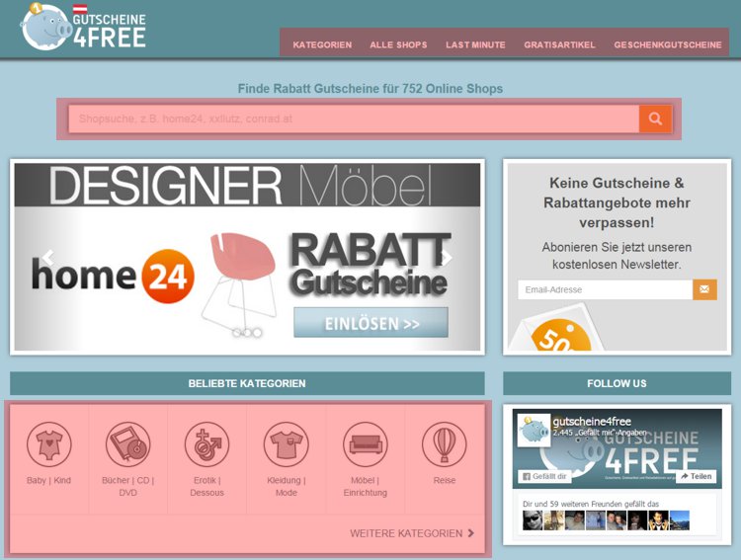Open the Geschenkgutscheine menu item

[668, 44]
